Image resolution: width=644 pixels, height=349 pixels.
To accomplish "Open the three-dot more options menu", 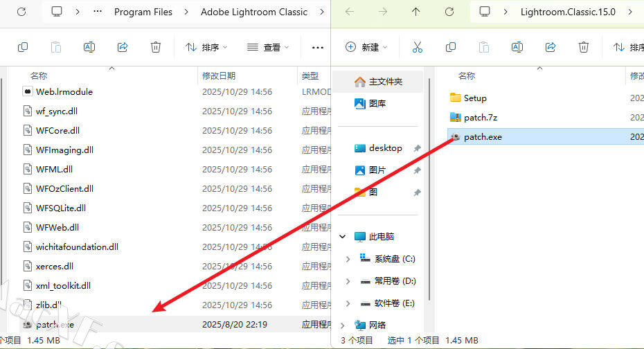I will tap(318, 47).
